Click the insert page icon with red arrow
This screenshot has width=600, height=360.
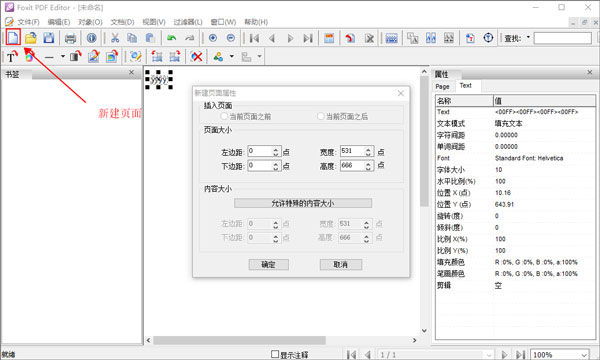coord(350,38)
